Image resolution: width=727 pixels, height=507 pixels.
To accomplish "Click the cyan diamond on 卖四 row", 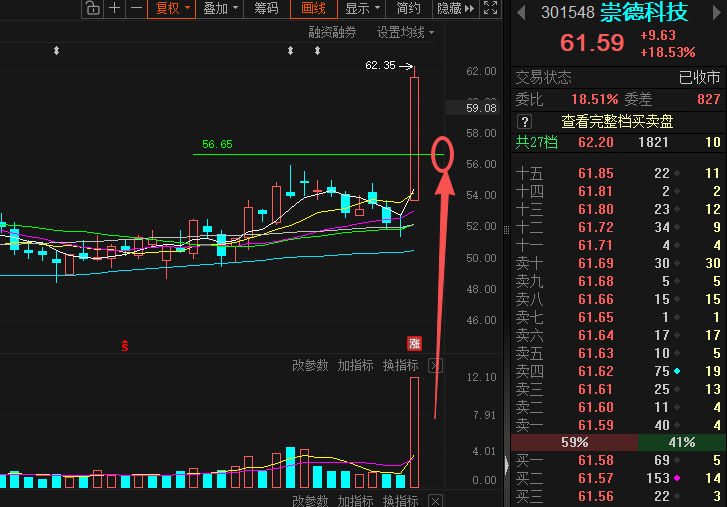I will (677, 371).
